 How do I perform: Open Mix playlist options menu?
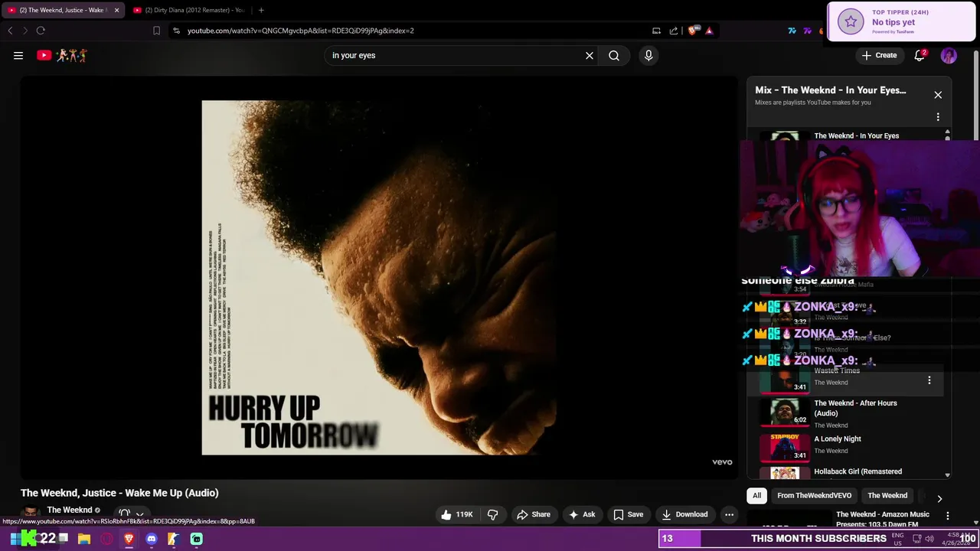938,117
